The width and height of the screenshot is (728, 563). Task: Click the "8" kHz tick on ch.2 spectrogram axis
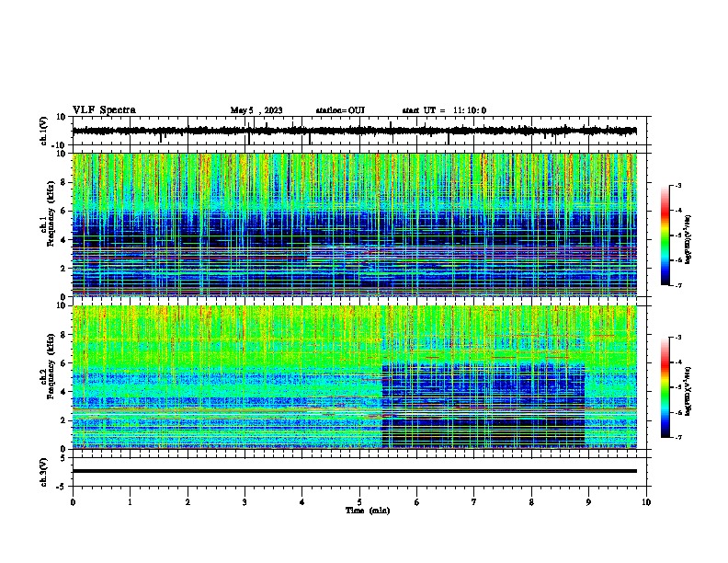64,335
